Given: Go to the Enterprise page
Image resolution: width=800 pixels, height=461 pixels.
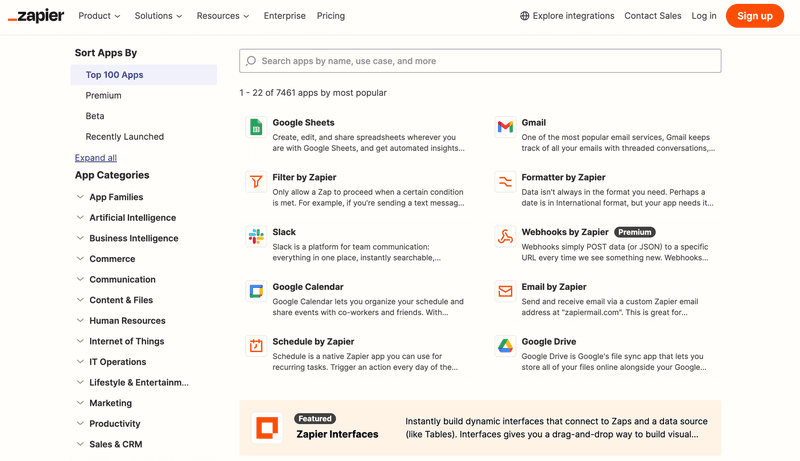Looking at the screenshot, I should [x=285, y=16].
